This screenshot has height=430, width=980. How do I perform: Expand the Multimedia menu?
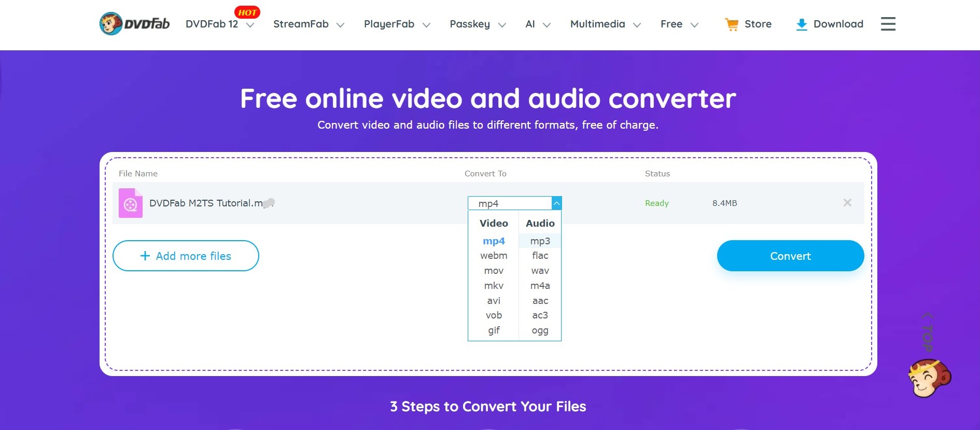pyautogui.click(x=637, y=25)
